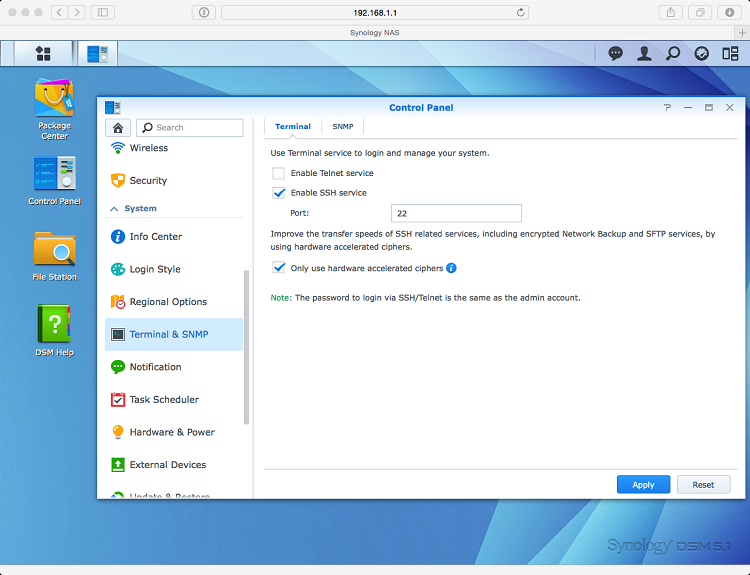Disable the SSH service checkbox
The width and height of the screenshot is (750, 575).
[278, 193]
